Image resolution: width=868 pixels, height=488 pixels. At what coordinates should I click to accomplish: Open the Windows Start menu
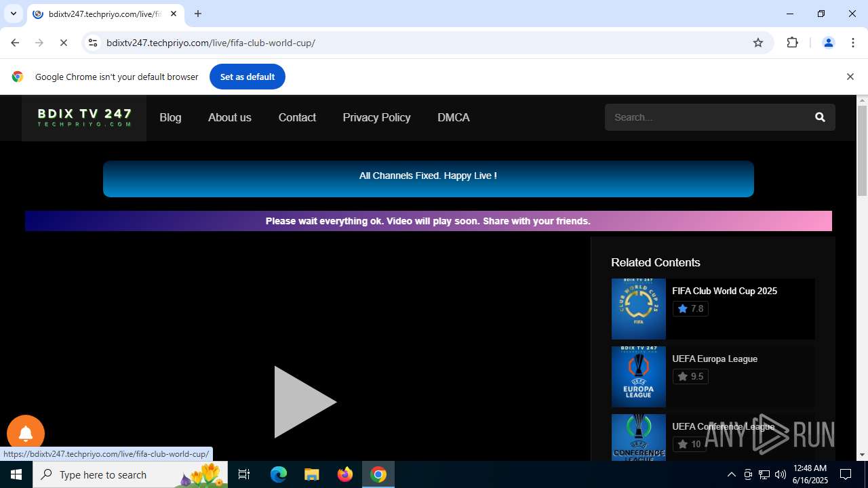(16, 474)
